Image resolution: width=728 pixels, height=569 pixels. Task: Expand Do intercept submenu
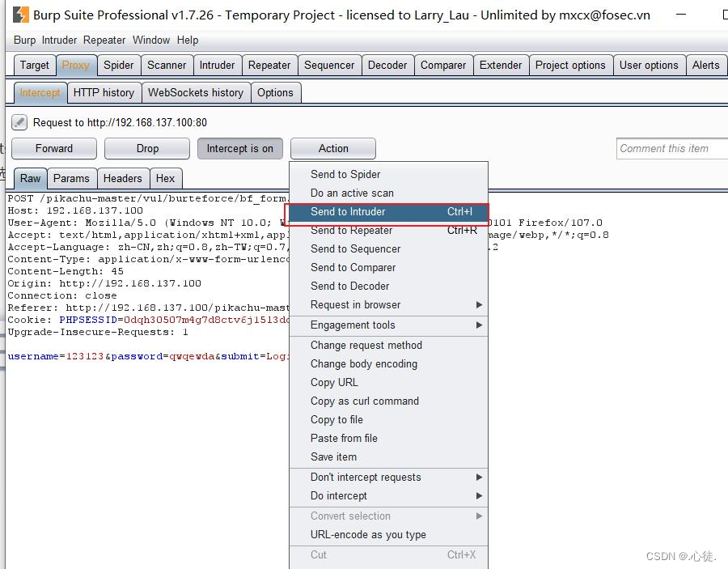tap(388, 495)
